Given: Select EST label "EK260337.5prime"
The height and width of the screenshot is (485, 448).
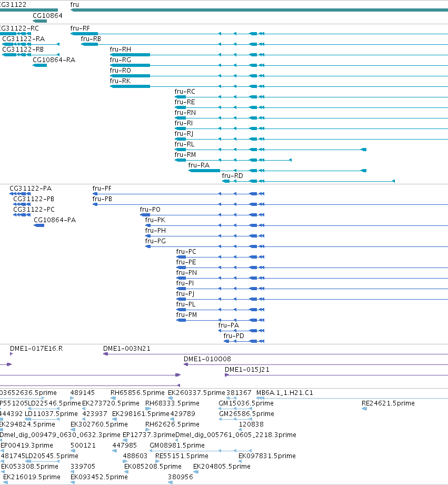Looking at the screenshot, I should 197,392.
